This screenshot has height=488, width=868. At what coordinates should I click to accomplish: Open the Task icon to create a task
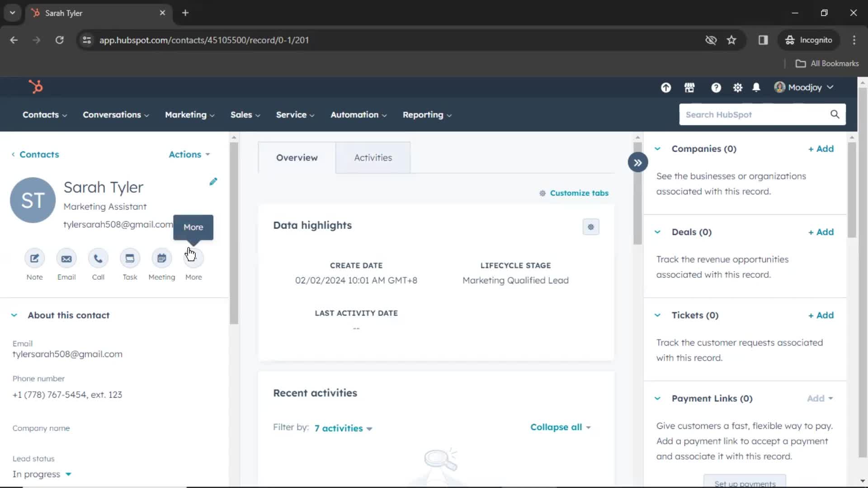(x=130, y=258)
